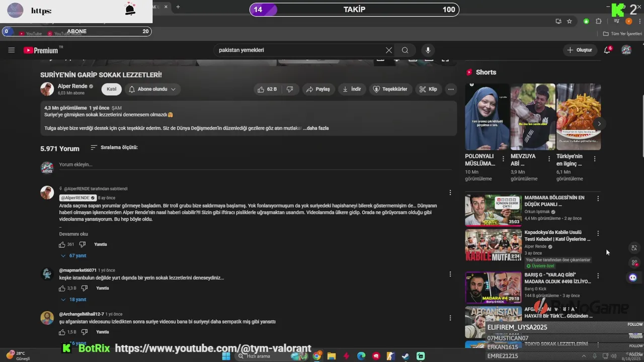
Task: Open the account avatar menu
Action: click(x=626, y=50)
